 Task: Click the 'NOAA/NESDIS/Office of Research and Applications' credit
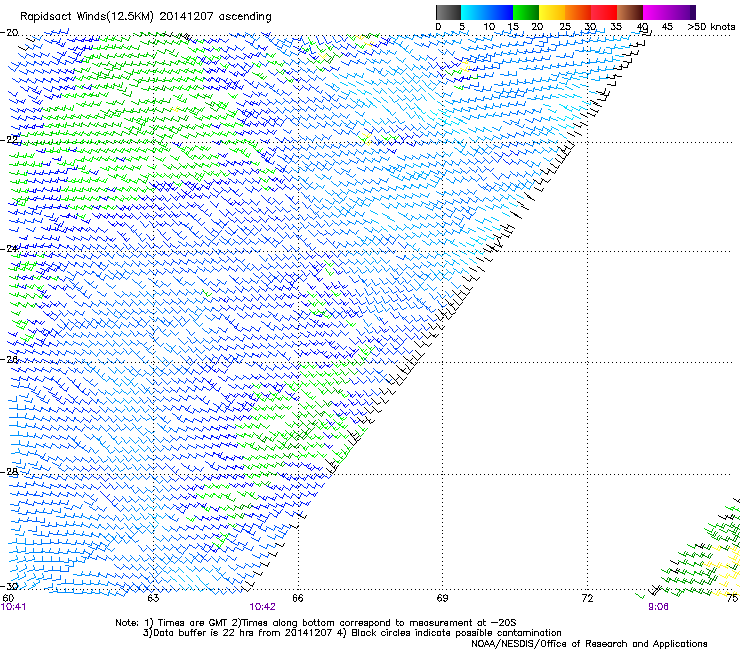589,644
